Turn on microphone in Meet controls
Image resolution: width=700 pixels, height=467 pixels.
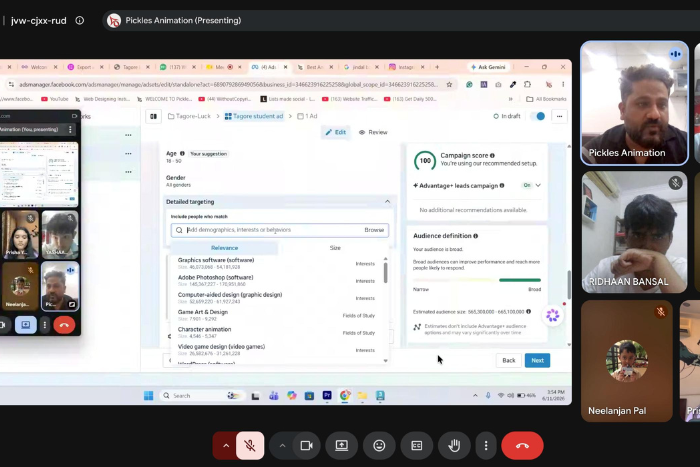pyautogui.click(x=250, y=446)
